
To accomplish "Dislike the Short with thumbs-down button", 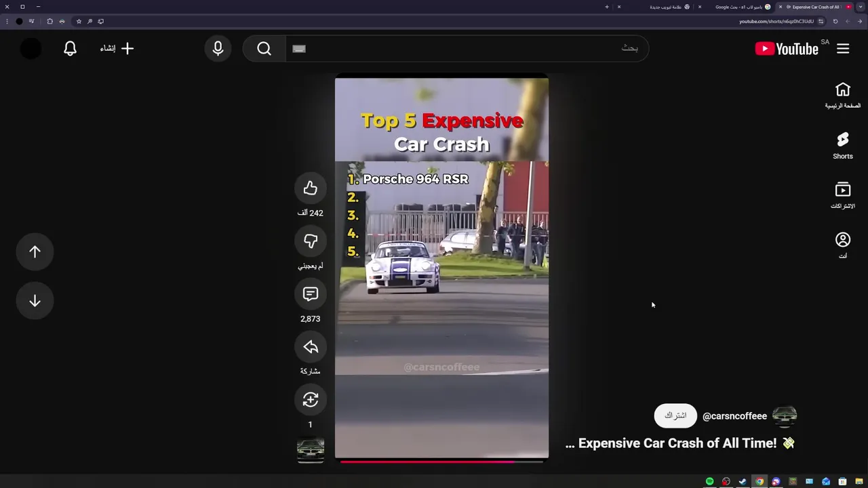I will click(x=311, y=241).
